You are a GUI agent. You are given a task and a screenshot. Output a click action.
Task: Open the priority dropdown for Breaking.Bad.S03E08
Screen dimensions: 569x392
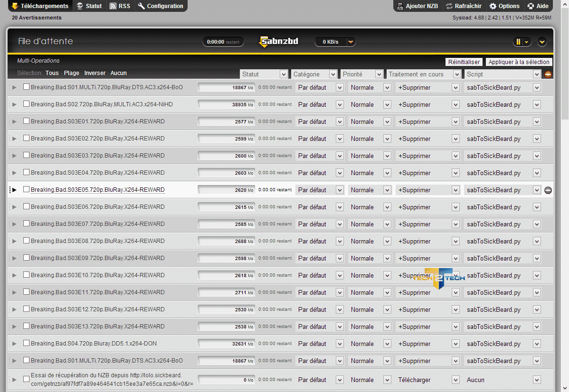pos(370,241)
